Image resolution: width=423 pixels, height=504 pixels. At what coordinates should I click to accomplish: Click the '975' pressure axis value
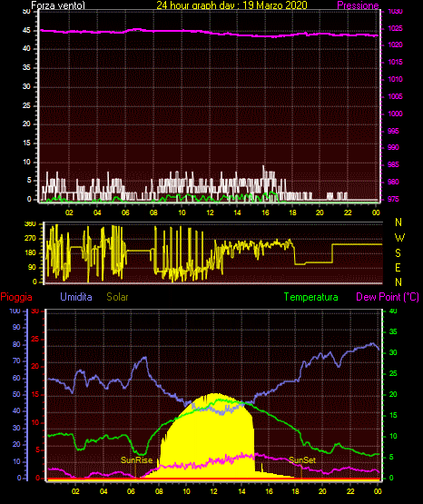393,199
